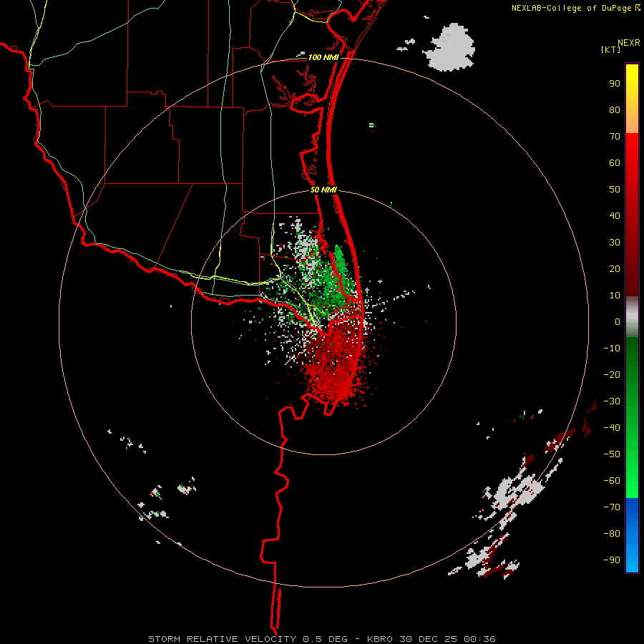Screen dimensions: 644x644
Task: Click the 100 NMI range ring label
Action: point(323,57)
